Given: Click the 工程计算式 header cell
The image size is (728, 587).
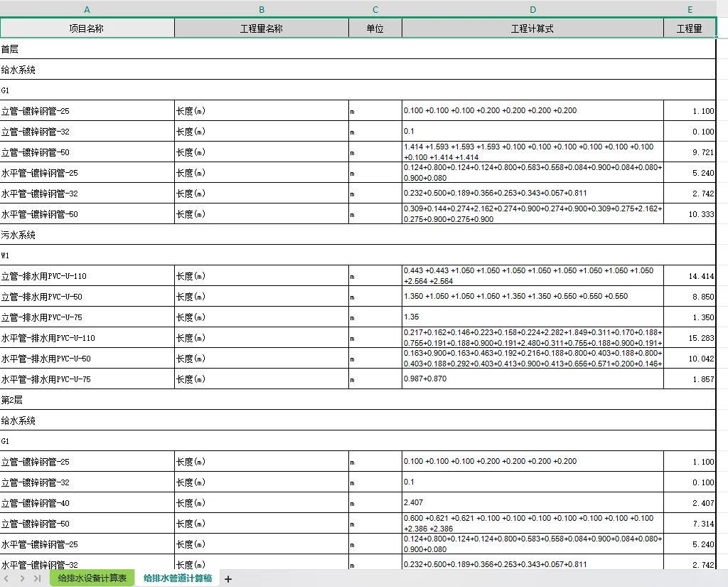Looking at the screenshot, I should click(x=532, y=28).
